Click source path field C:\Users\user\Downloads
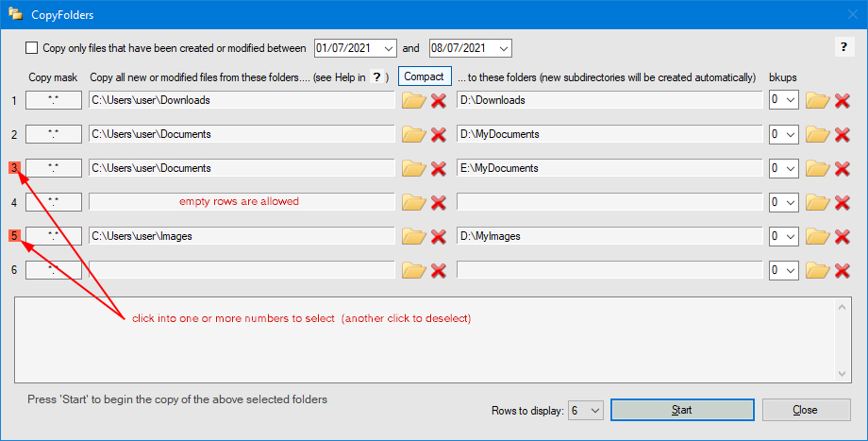The height and width of the screenshot is (441, 868). click(x=242, y=100)
